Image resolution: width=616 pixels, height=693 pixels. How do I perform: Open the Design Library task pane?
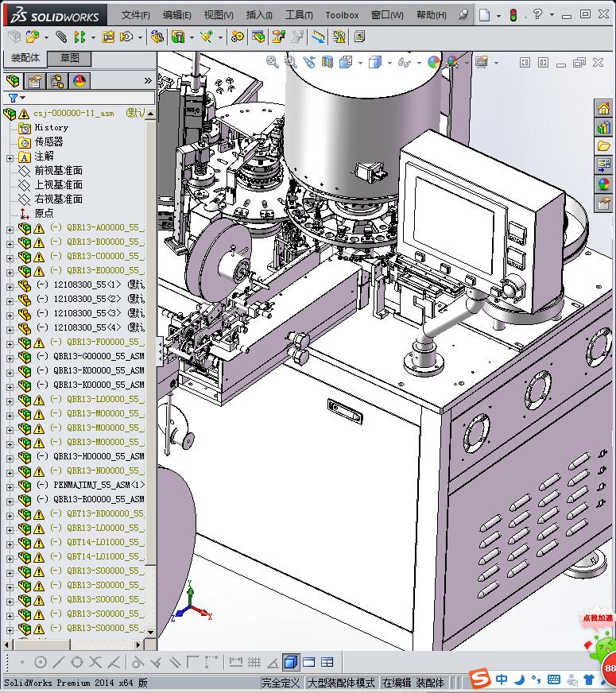point(603,127)
